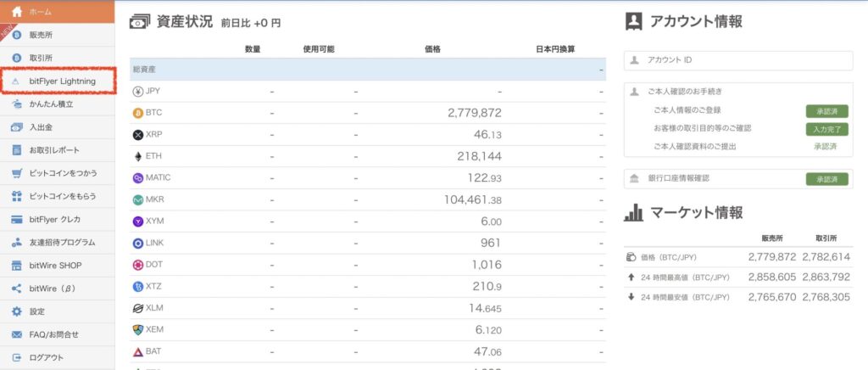
Task: Click the pink DOT icon
Action: click(138, 265)
